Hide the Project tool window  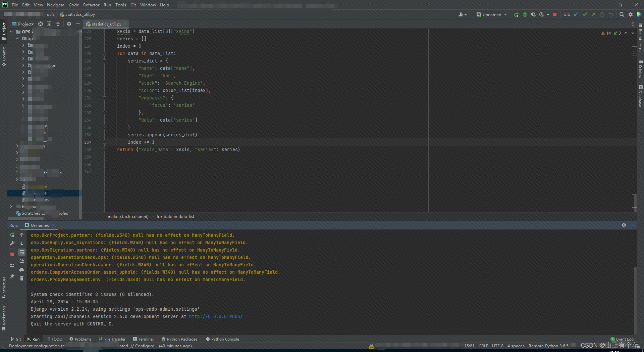(78, 24)
